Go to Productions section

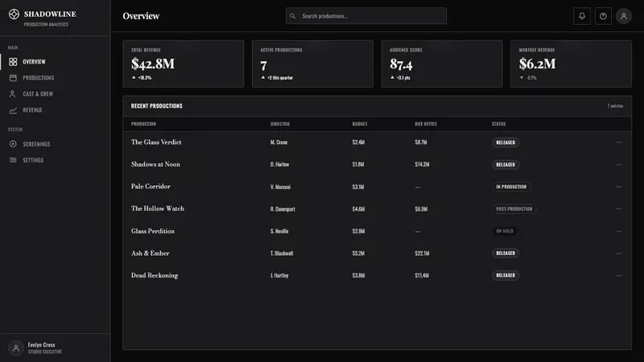(56, 77)
